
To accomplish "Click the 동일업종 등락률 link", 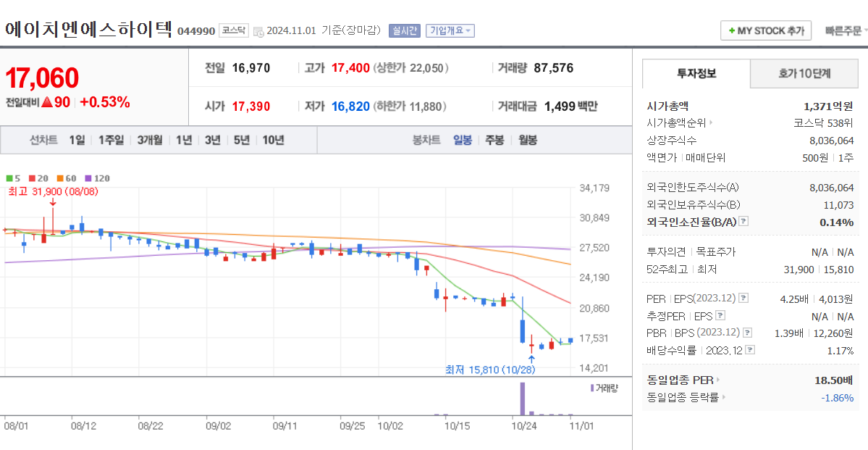I will pyautogui.click(x=683, y=397).
